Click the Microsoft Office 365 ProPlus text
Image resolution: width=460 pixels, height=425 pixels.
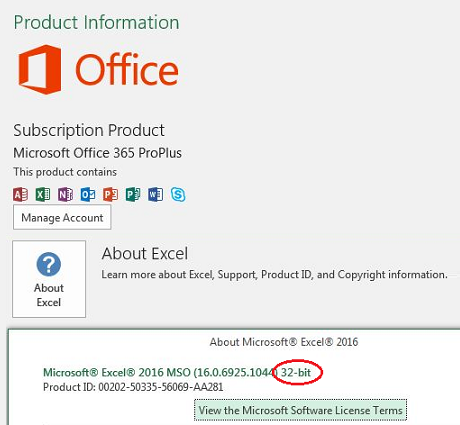click(97, 153)
